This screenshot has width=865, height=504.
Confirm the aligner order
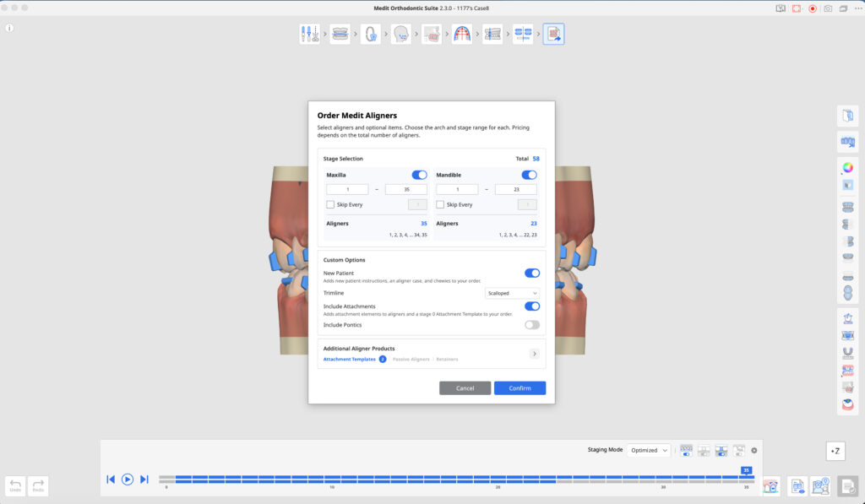520,388
